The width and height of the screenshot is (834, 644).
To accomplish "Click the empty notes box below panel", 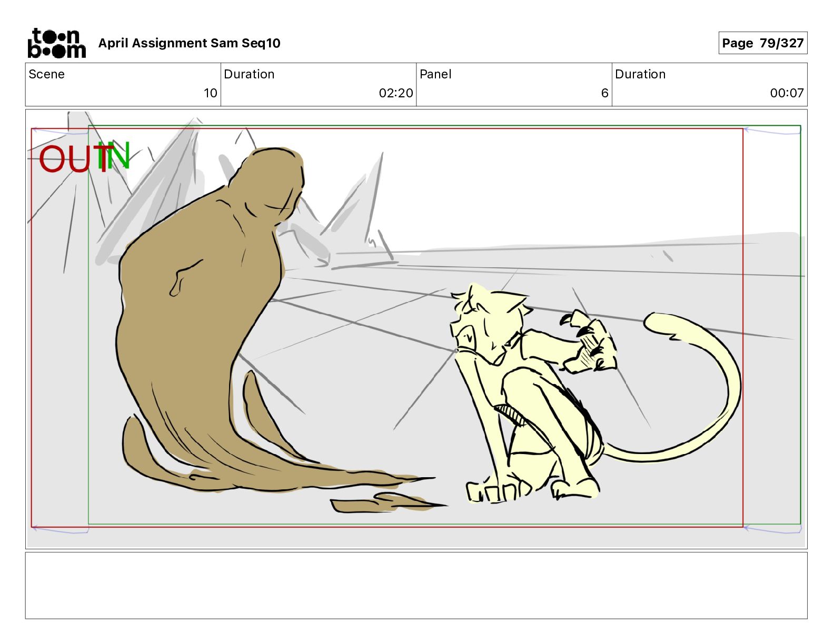I will [416, 585].
